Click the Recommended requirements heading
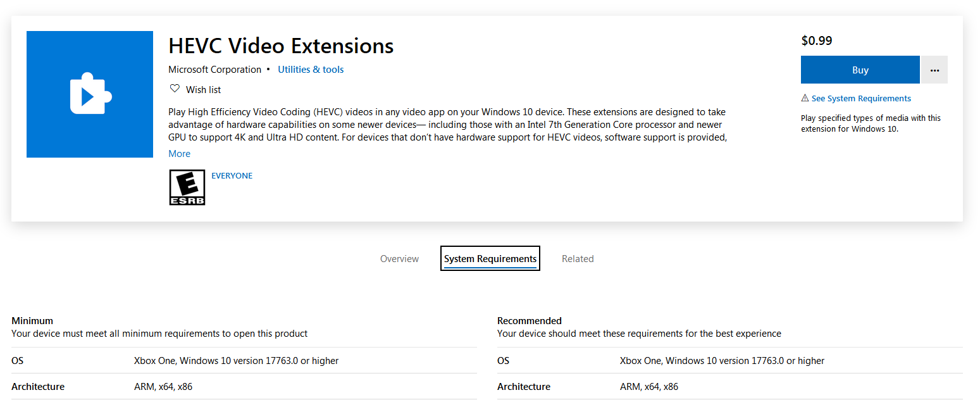980x414 pixels. tap(530, 321)
